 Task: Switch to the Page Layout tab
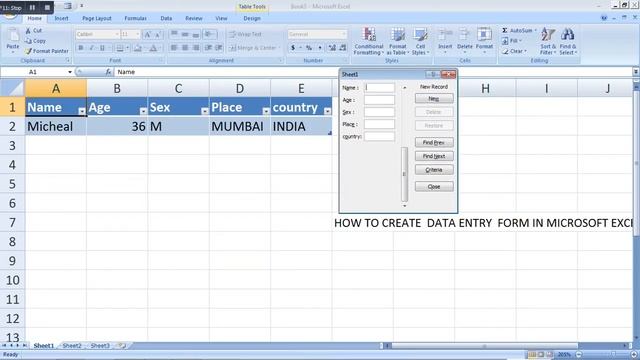(x=97, y=18)
